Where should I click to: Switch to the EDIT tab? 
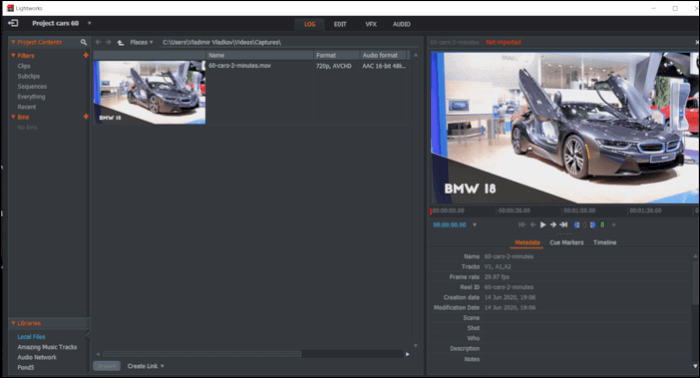340,24
